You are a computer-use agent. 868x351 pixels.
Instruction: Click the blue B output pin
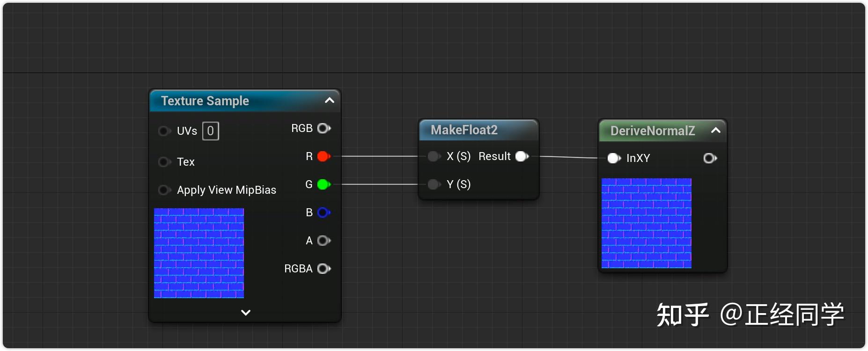tap(324, 212)
